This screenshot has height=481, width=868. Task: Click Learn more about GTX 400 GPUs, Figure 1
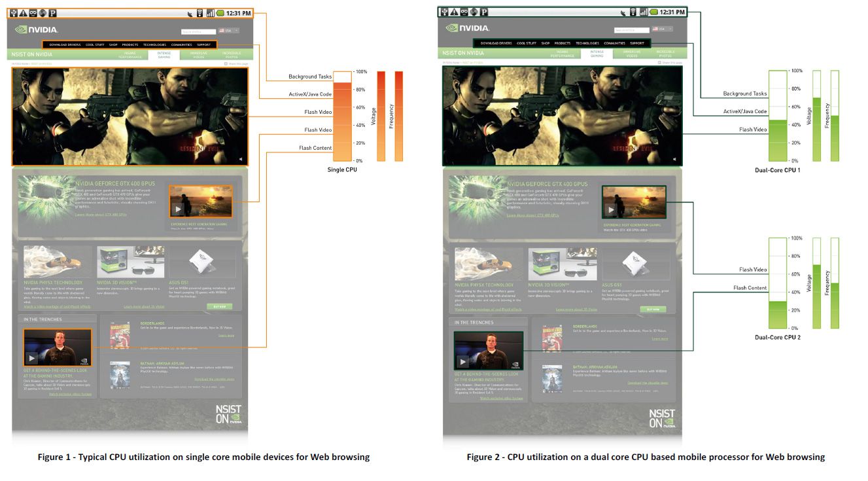coord(101,214)
